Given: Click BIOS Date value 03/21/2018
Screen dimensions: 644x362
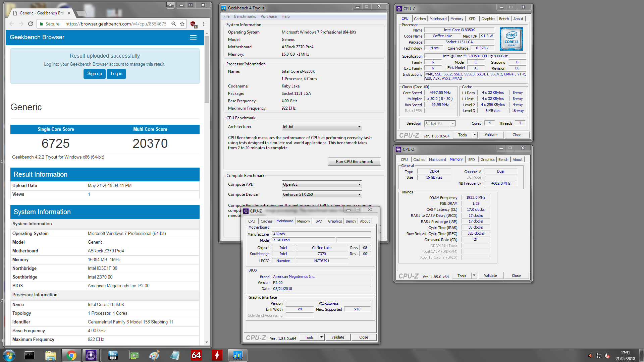Looking at the screenshot, I should [321, 289].
